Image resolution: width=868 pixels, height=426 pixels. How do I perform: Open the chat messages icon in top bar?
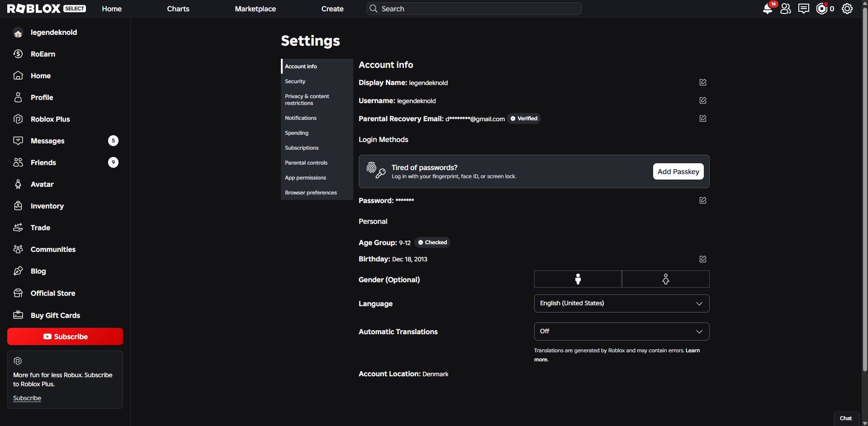tap(804, 9)
